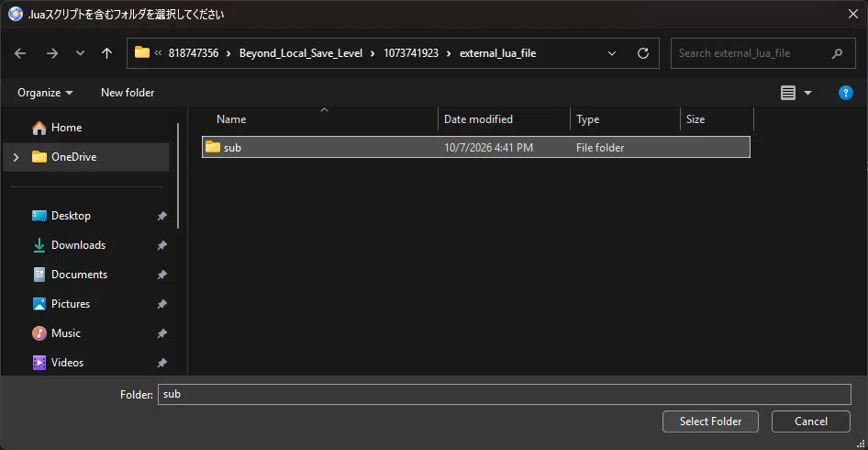Close the folder picker dialog
Screen dimensions: 868x450
853,15
